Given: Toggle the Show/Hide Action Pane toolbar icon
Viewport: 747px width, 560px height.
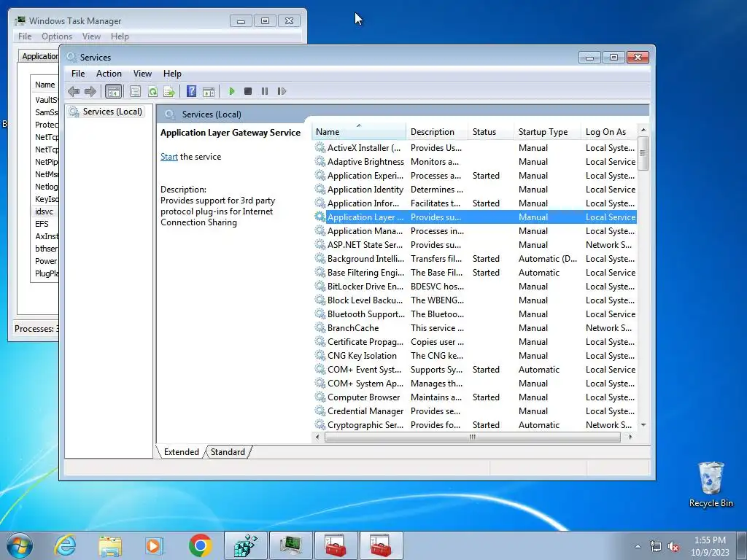Looking at the screenshot, I should pos(208,91).
